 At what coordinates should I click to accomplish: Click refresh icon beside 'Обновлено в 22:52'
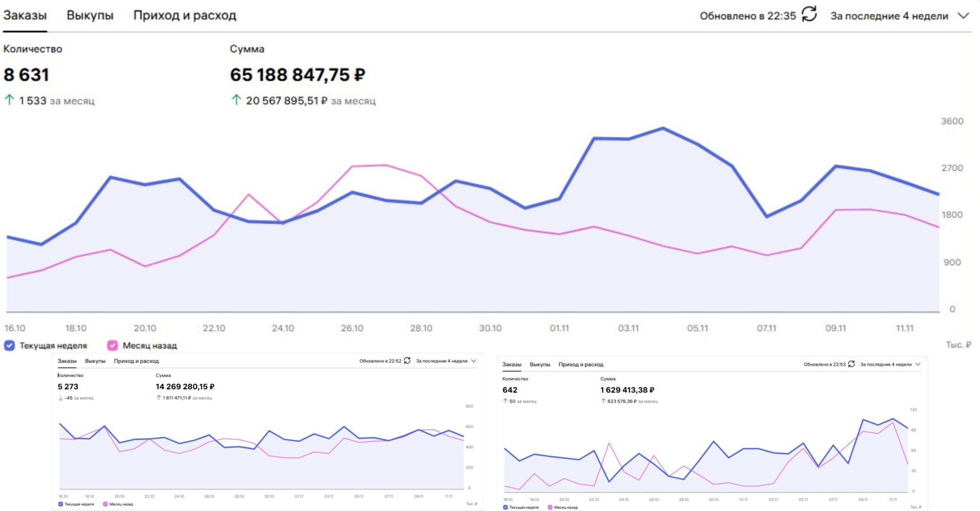(x=407, y=361)
